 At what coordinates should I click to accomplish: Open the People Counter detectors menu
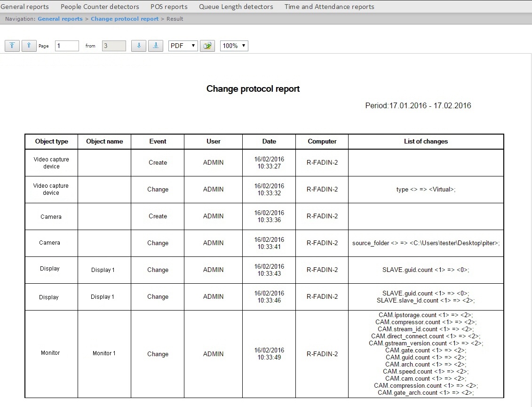click(x=100, y=7)
